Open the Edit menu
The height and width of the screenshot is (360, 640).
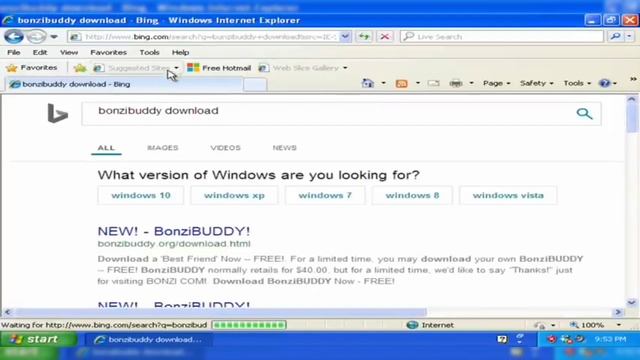[x=40, y=52]
